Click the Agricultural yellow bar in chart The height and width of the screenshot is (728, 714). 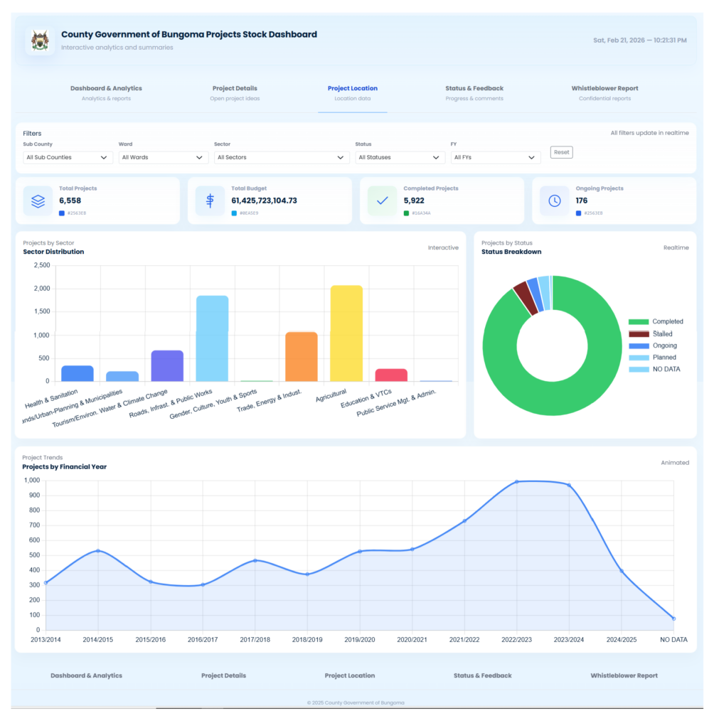point(346,333)
